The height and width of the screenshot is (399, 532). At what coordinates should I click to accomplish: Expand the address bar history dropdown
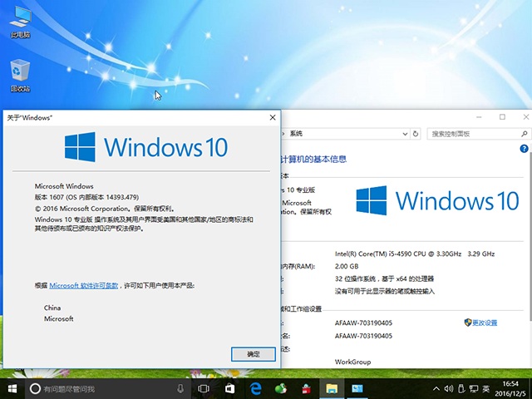(402, 134)
